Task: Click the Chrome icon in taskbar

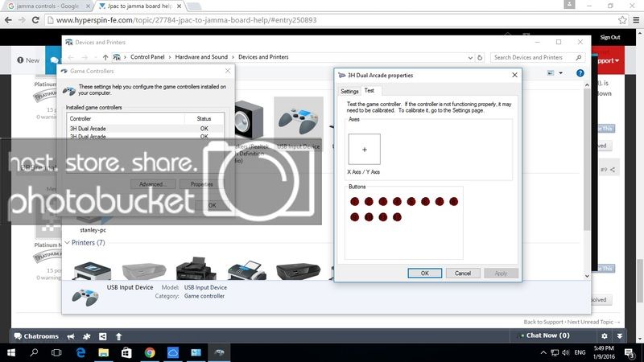Action: [150, 352]
